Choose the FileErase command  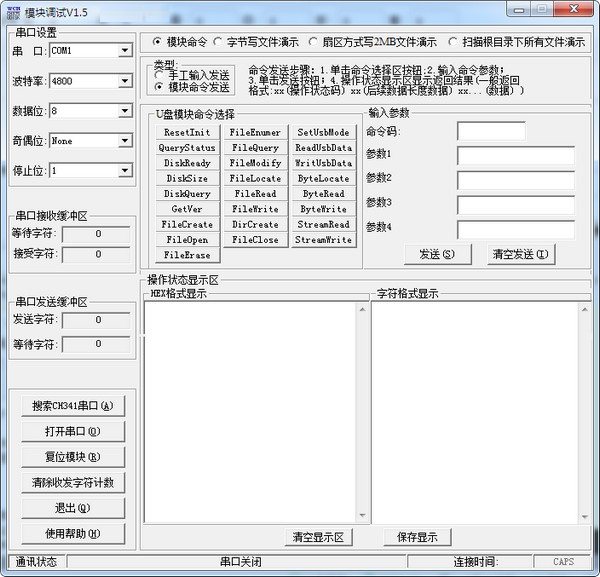pyautogui.click(x=188, y=255)
